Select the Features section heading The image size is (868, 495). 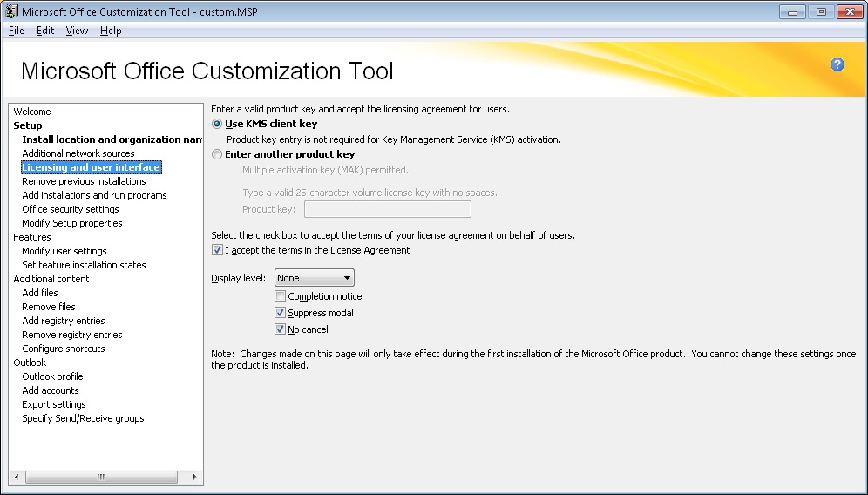(x=32, y=237)
